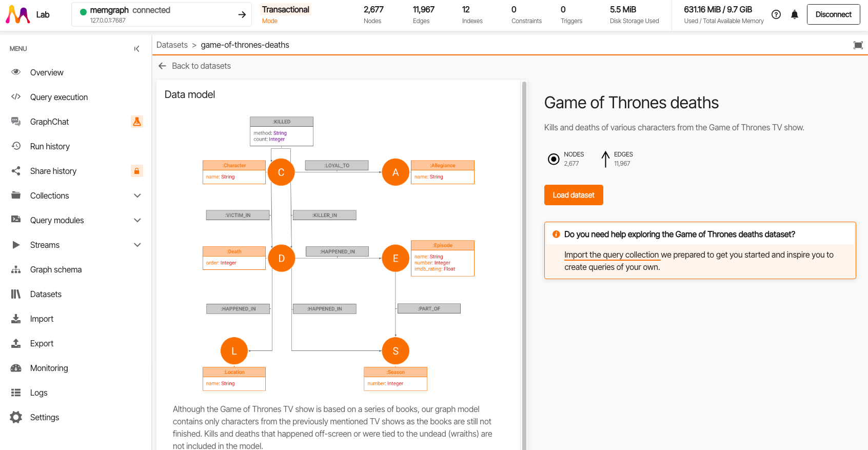Image resolution: width=868 pixels, height=450 pixels.
Task: Click the GraphChat experimental flask badge
Action: pos(137,122)
